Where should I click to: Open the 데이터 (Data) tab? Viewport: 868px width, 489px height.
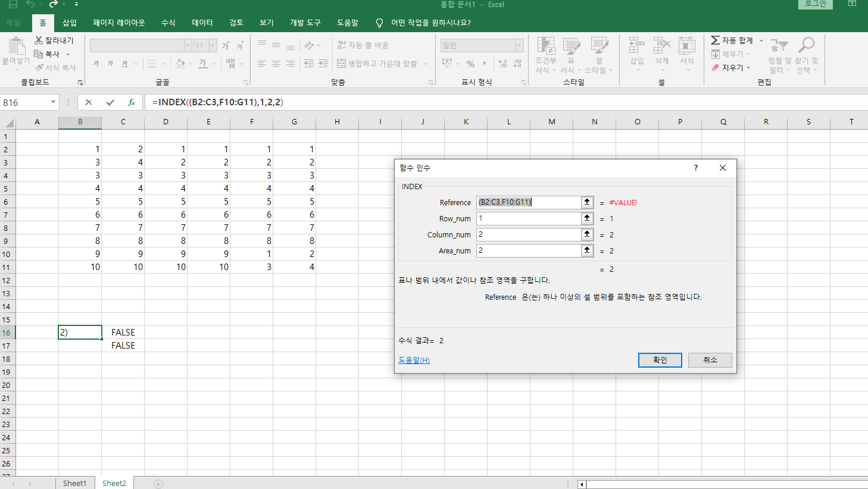[x=202, y=23]
